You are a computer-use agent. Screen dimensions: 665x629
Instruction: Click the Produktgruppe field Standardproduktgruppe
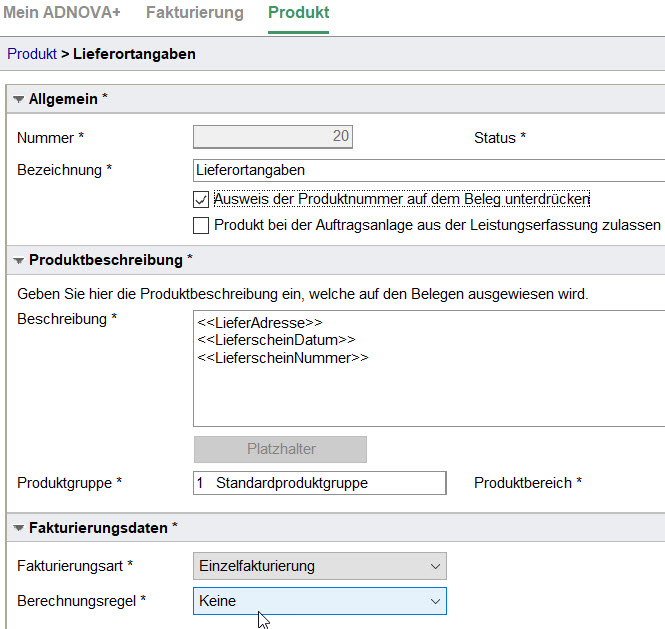(x=320, y=483)
